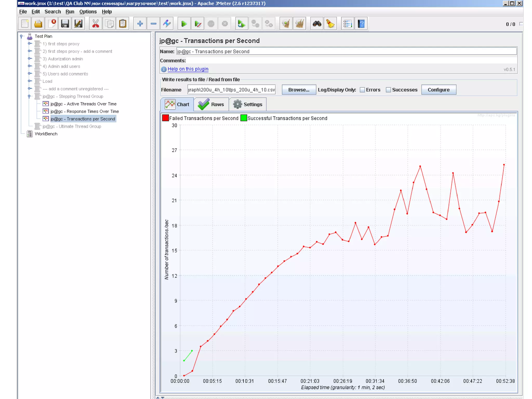Screen dimensions: 532x399
Task: Click the binoculars Search icon
Action: [x=317, y=24]
